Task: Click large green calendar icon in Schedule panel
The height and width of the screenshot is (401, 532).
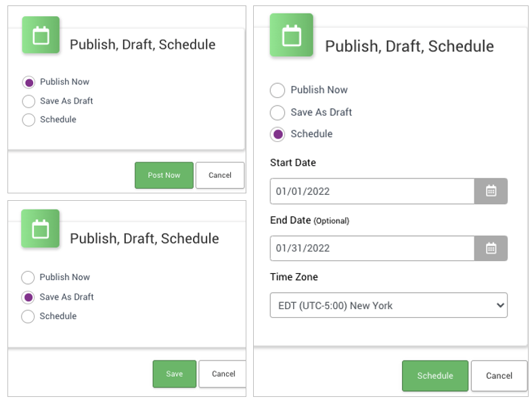Action: (x=291, y=35)
